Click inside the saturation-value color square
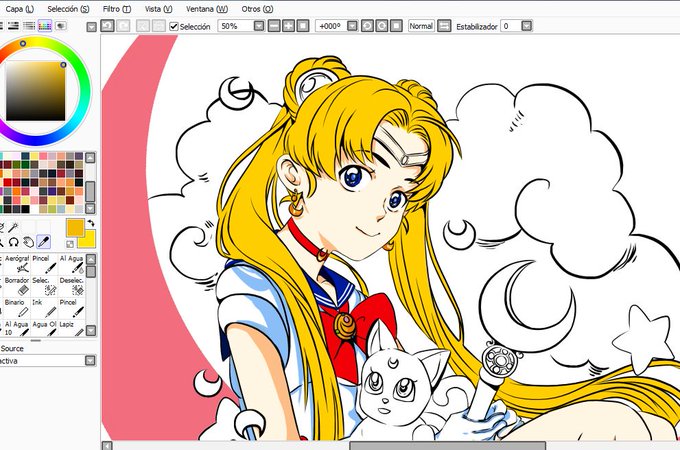 (36, 91)
